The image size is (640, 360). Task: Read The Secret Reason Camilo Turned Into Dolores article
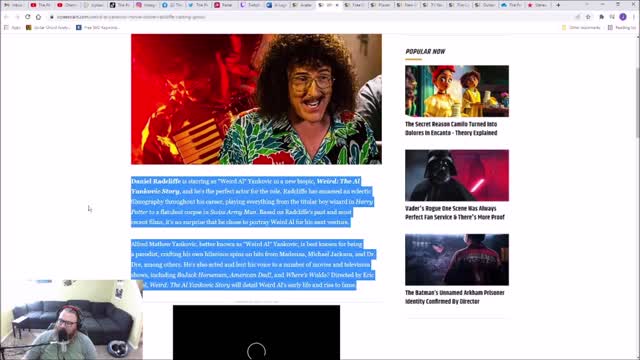click(451, 128)
